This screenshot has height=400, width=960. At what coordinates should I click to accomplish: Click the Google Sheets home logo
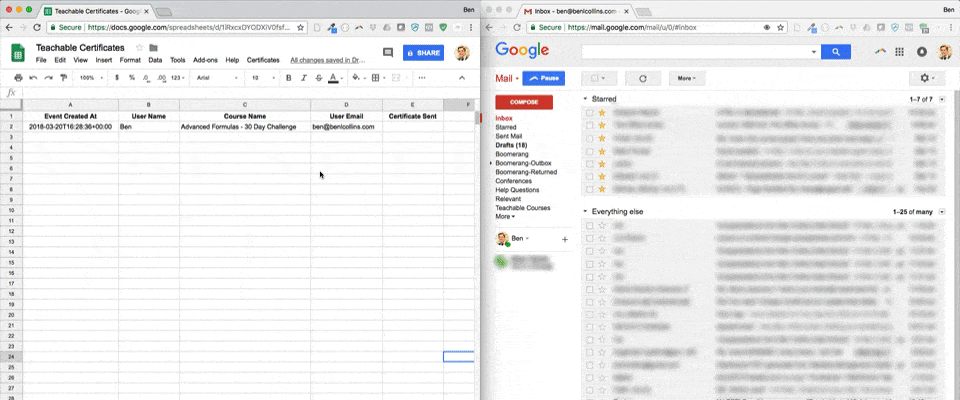pos(17,53)
